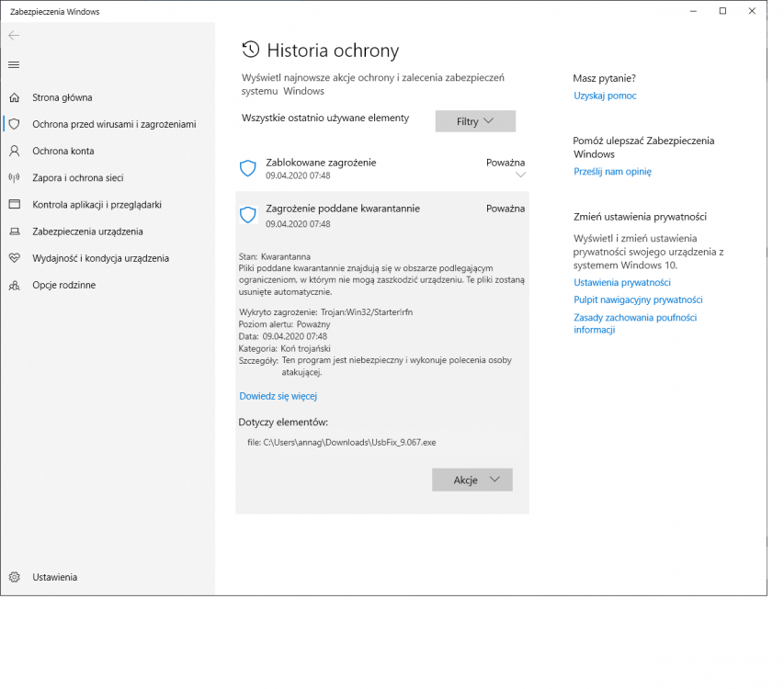The image size is (784, 689).
Task: Open Ustawienia prywatności link
Action: (621, 283)
